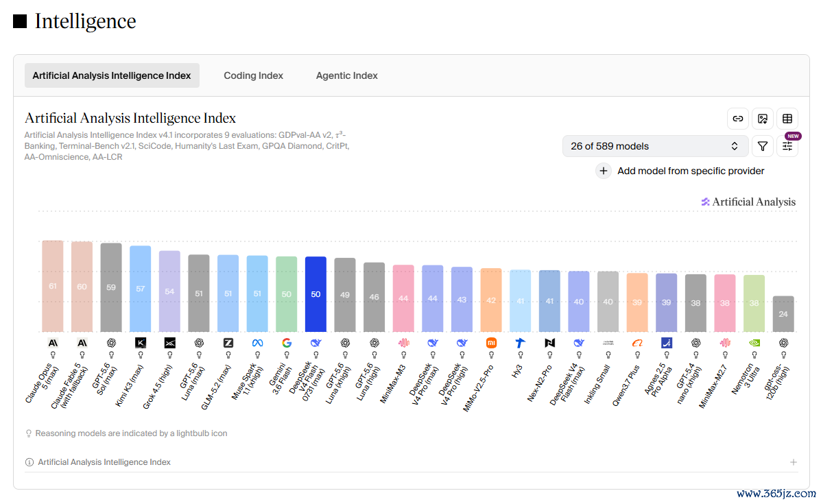The width and height of the screenshot is (821, 504).
Task: Click the Nemotron 3 Ultra green bar
Action: [754, 304]
